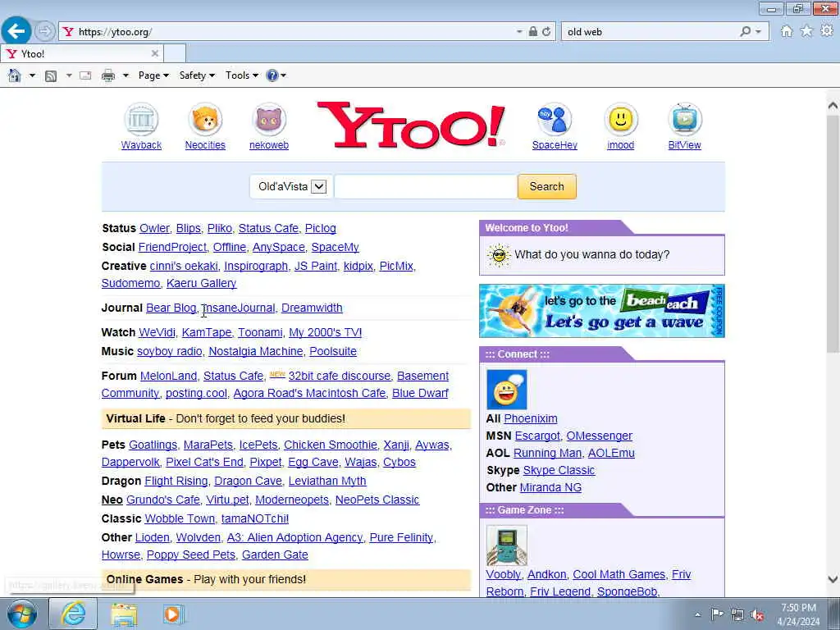This screenshot has width=840, height=630.
Task: Open a new blank tab
Action: (x=175, y=53)
